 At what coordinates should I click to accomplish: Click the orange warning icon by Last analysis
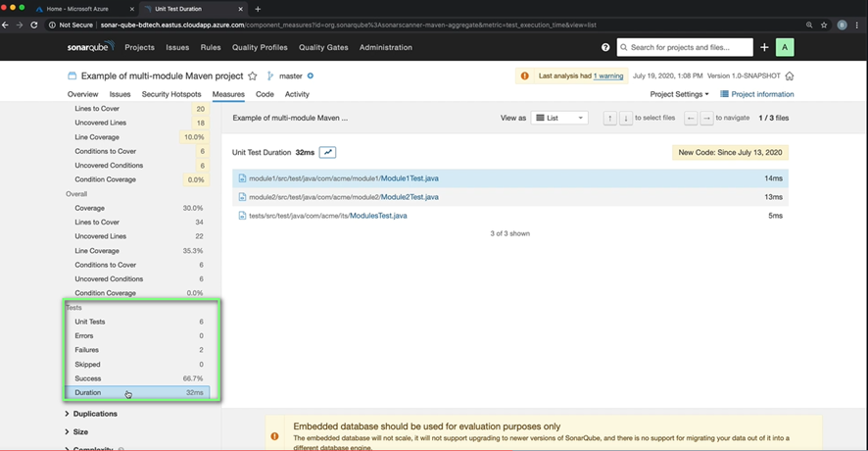click(x=524, y=75)
